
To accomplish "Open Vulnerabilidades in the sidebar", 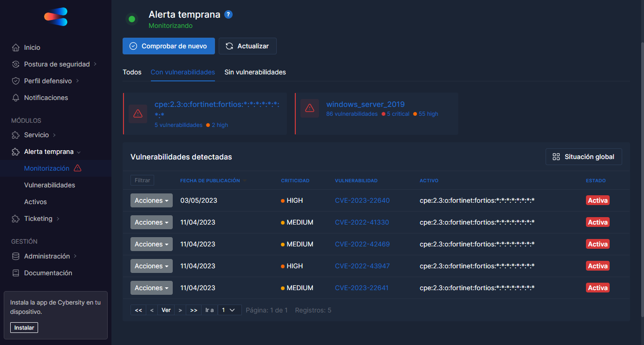I will click(50, 185).
